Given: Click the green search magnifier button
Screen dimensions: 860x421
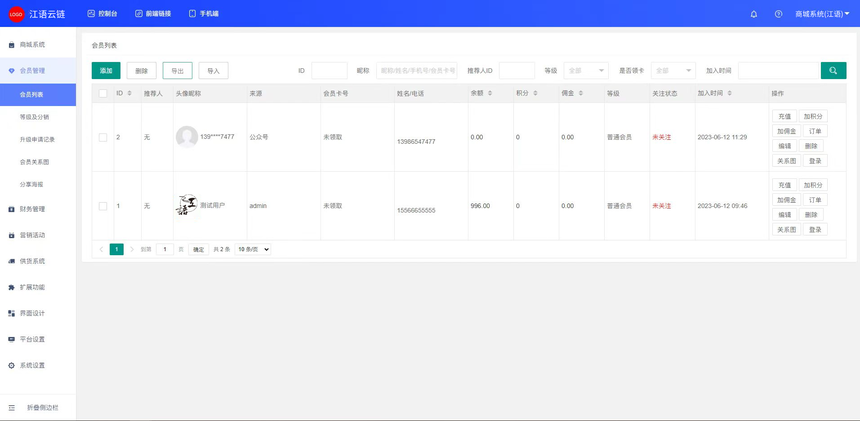Looking at the screenshot, I should [x=833, y=70].
